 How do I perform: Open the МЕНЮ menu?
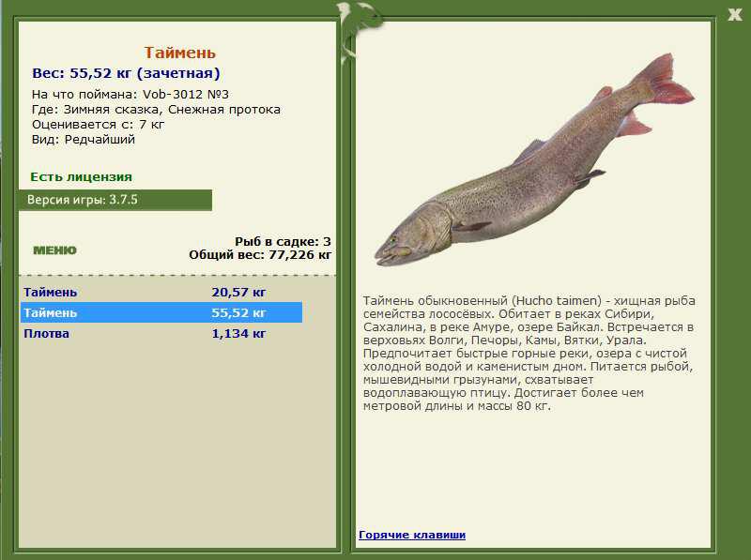click(54, 250)
